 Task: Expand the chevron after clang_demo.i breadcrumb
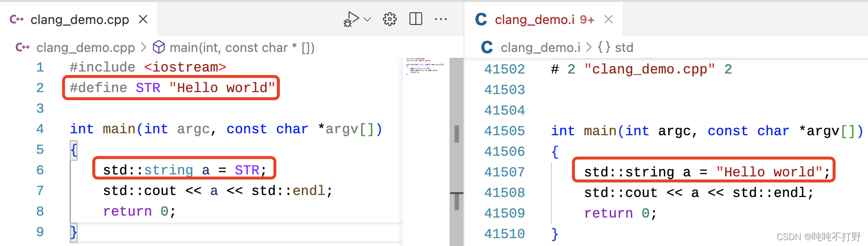pos(589,47)
